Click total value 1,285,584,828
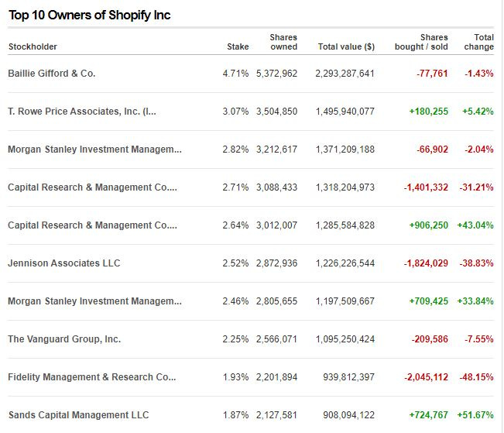Image resolution: width=504 pixels, height=433 pixels. (x=345, y=225)
